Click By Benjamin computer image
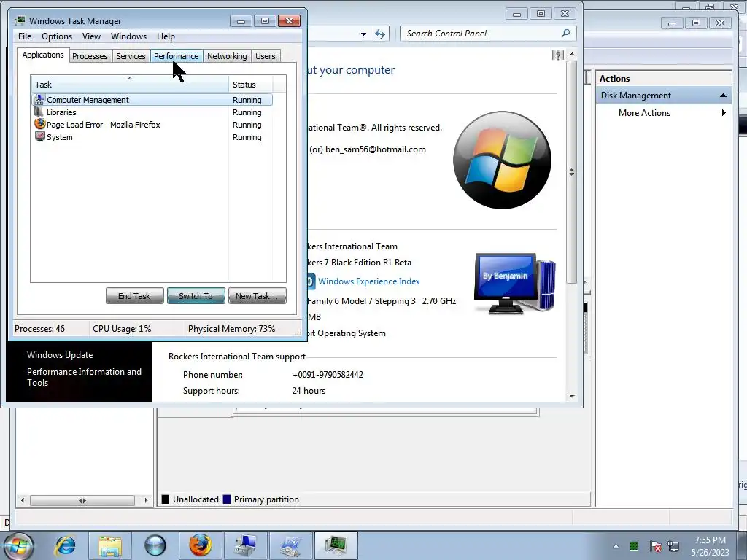The width and height of the screenshot is (747, 560). (x=514, y=283)
